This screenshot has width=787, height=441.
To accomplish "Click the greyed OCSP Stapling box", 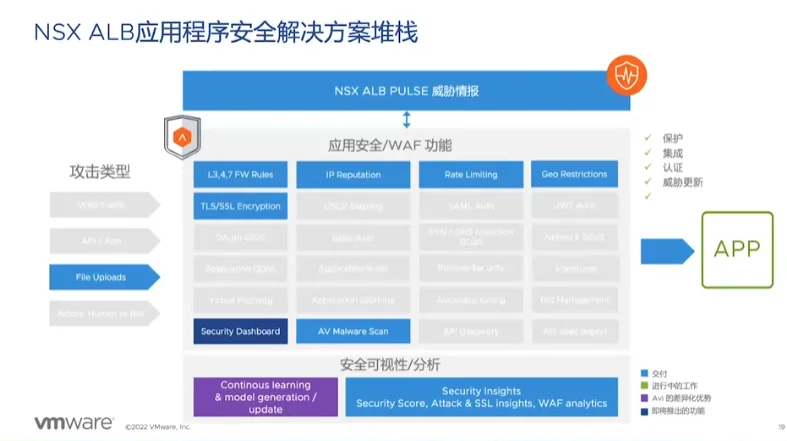I will [x=353, y=206].
